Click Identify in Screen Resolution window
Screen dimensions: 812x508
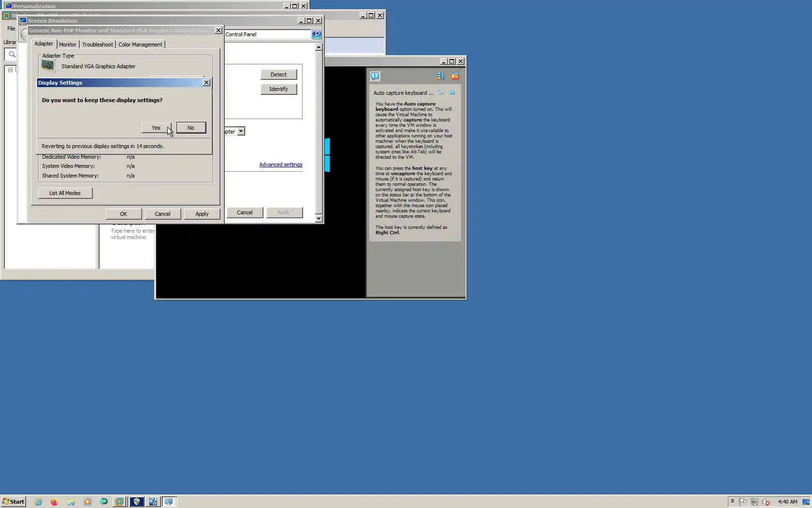[x=278, y=89]
